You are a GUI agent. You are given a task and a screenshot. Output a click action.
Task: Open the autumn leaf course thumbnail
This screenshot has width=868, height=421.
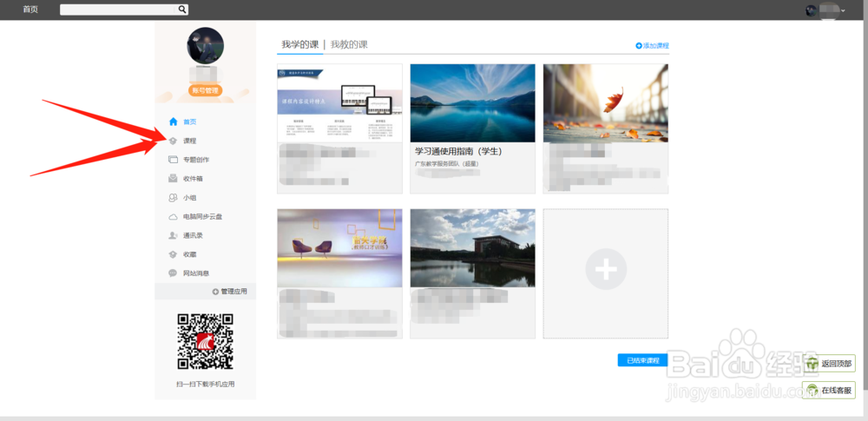point(606,103)
